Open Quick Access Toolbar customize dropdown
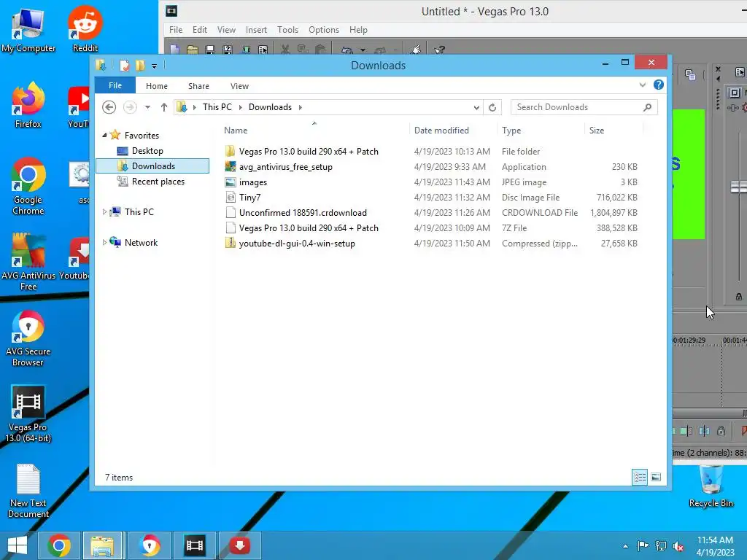Viewport: 747px width, 560px height. tap(154, 66)
